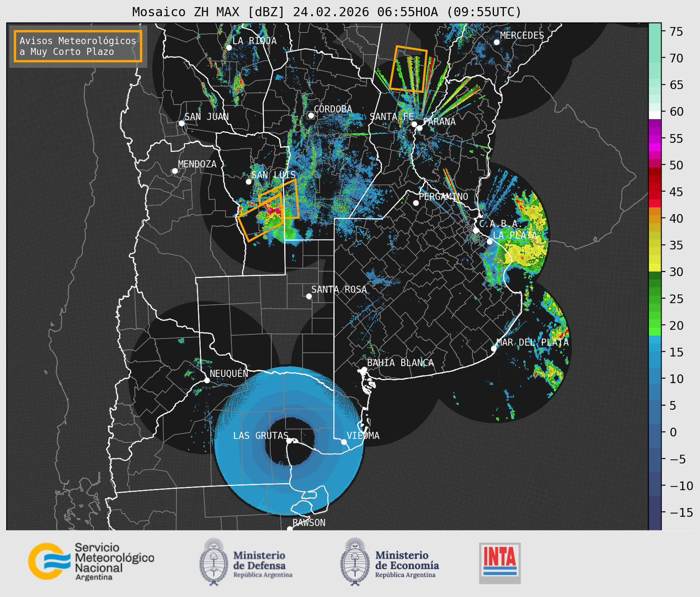Viewport: 700px width, 597px height.
Task: Click the 45 value on the colorbar
Action: pyautogui.click(x=676, y=192)
